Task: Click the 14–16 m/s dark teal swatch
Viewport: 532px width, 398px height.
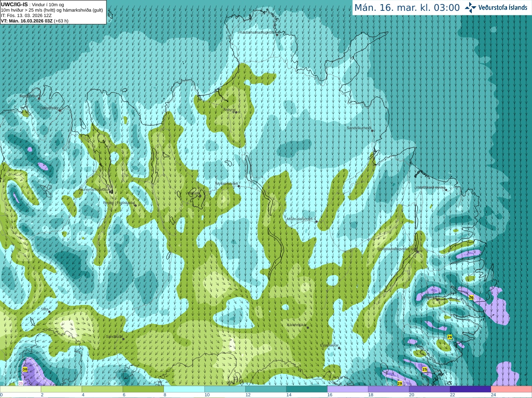Action: 307,389
